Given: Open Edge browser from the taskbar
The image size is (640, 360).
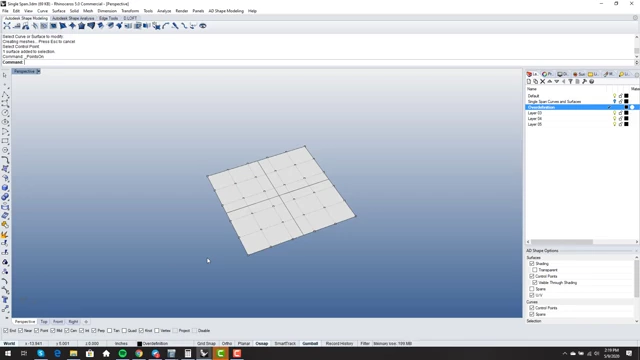Looking at the screenshot, I should click(57, 353).
